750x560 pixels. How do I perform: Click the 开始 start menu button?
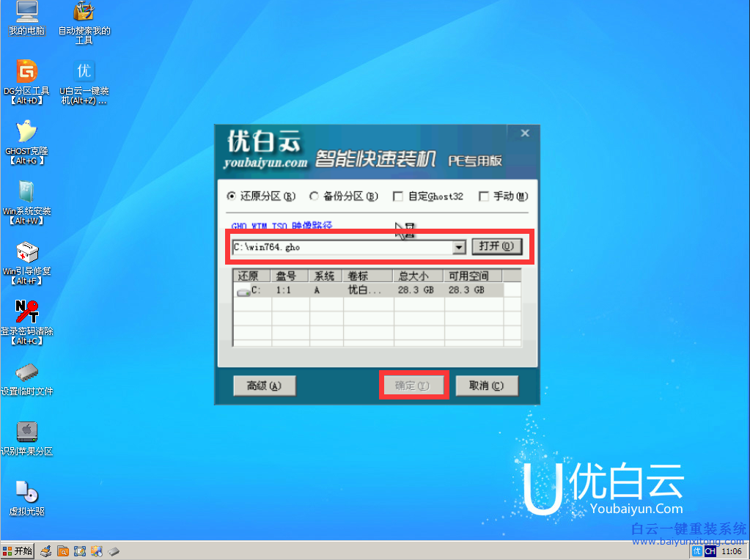(x=16, y=550)
